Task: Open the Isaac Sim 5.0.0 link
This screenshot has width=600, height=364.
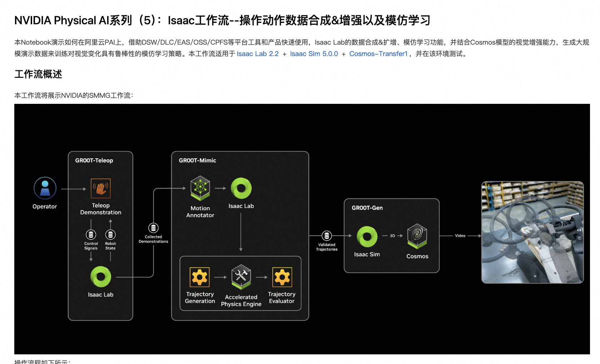Action: tap(314, 54)
